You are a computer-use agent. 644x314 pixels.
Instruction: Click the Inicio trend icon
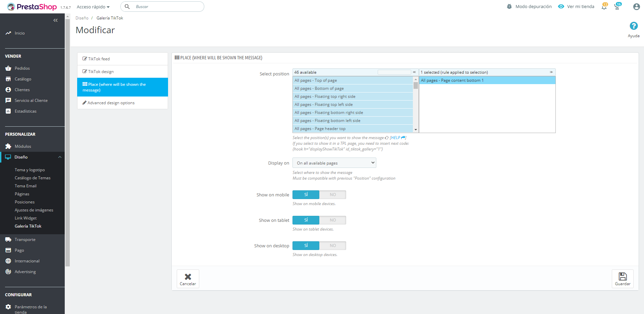[x=8, y=33]
